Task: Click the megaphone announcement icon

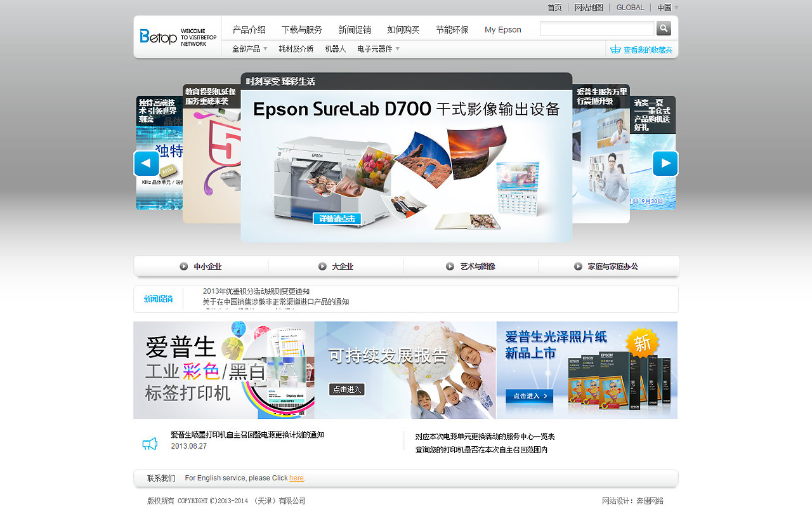Action: click(x=150, y=444)
